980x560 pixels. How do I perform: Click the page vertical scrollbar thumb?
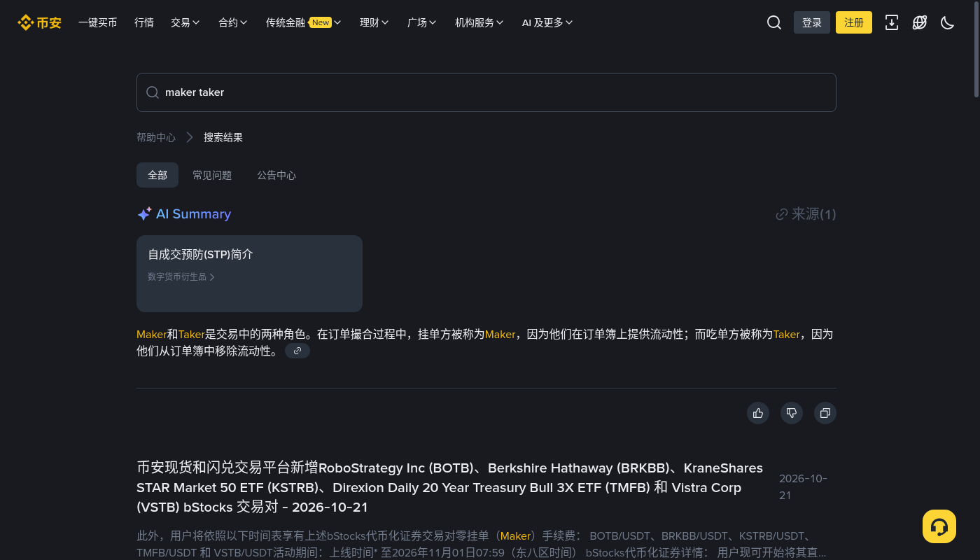point(976,49)
